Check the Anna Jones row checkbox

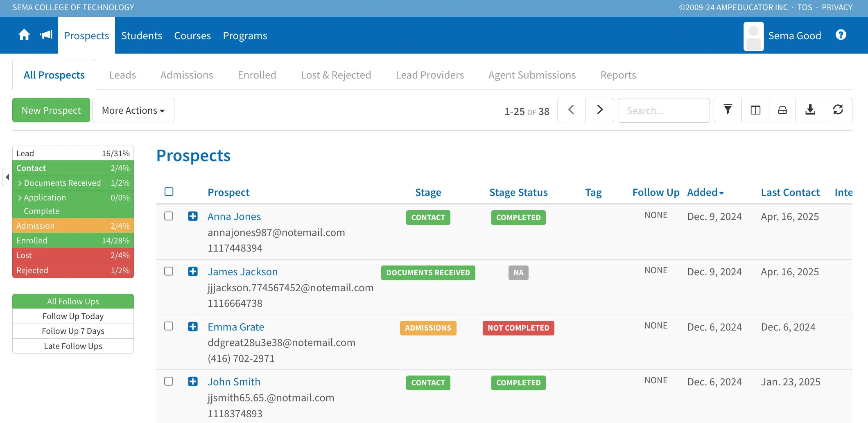coord(169,216)
